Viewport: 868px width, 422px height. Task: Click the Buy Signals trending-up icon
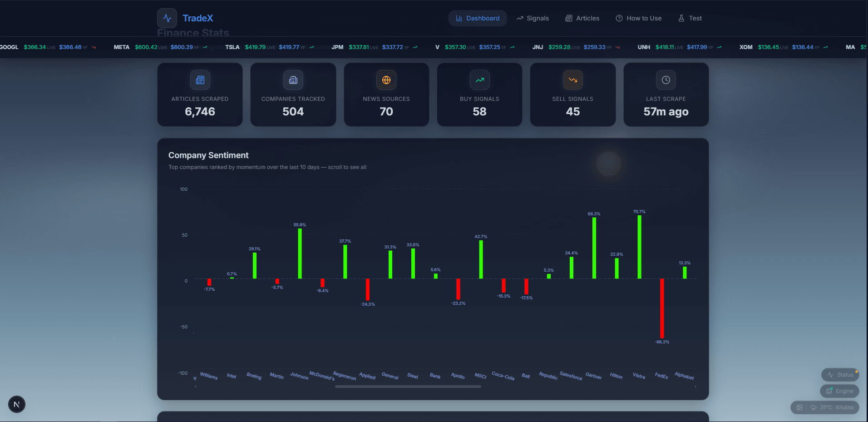(480, 80)
